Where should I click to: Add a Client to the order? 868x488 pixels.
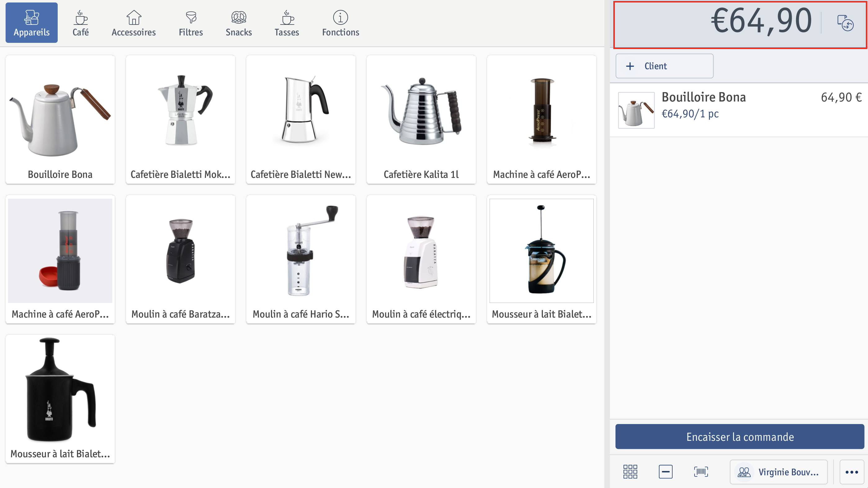(664, 66)
